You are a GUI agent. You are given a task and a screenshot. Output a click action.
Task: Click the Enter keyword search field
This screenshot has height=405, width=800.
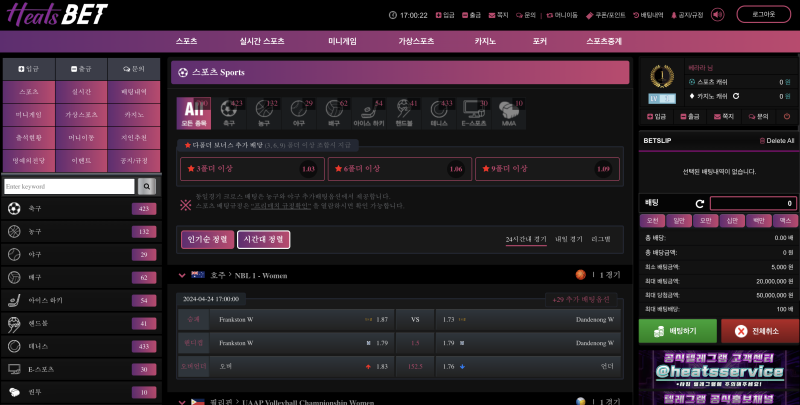69,186
